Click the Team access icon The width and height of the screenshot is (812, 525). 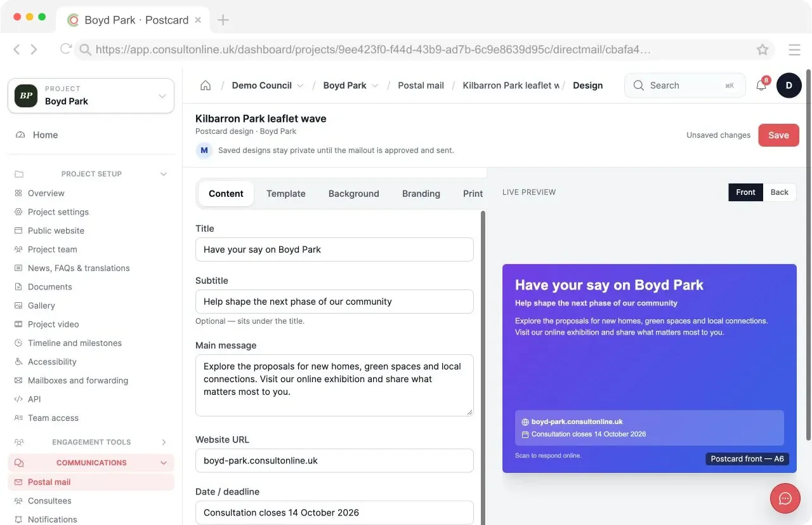click(18, 418)
